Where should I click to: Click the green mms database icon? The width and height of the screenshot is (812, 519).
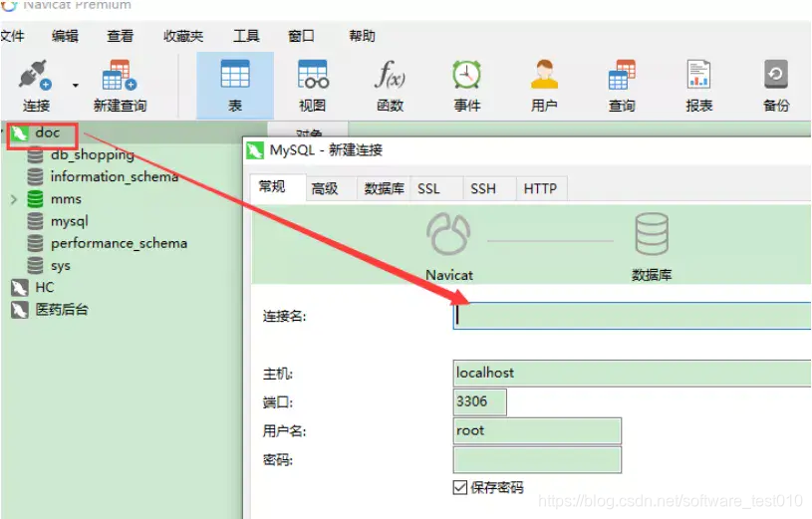[35, 199]
